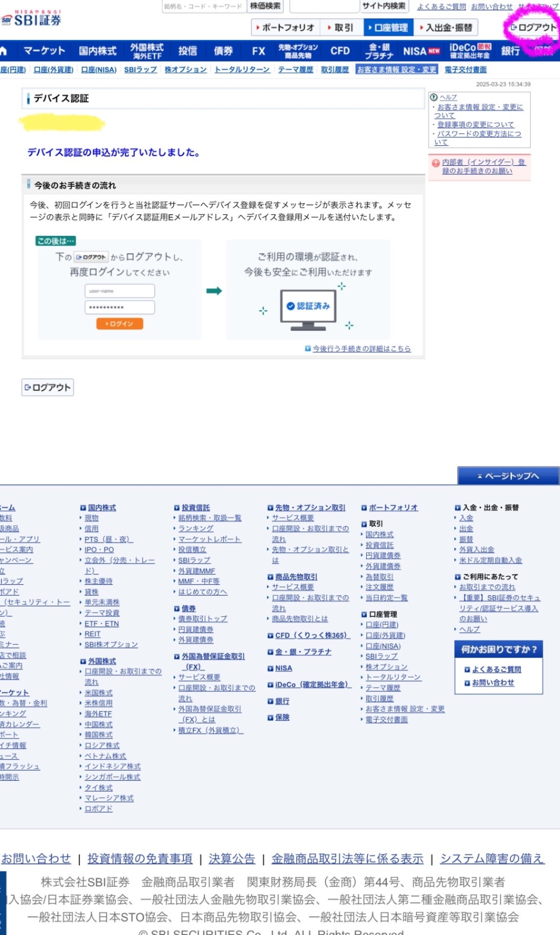The height and width of the screenshot is (935, 560).
Task: Click the よくあるご質問 header link
Action: (441, 6)
